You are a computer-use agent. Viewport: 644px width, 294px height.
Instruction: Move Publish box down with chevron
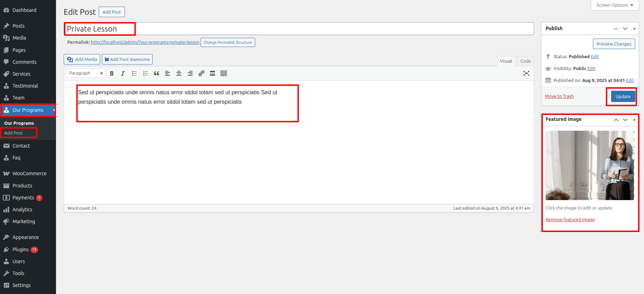click(625, 28)
